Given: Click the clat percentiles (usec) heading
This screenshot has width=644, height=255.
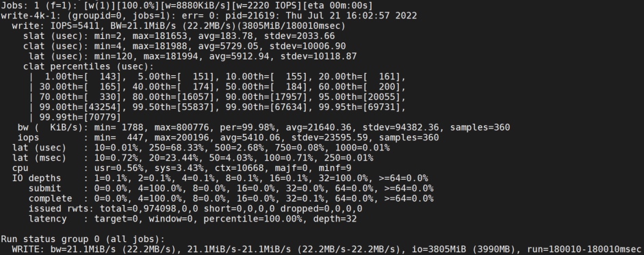Looking at the screenshot, I should 88,66.
